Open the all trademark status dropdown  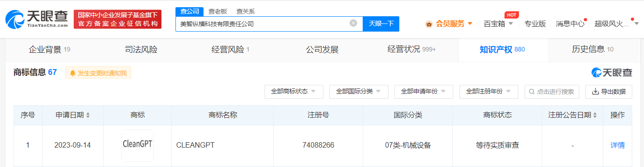click(x=294, y=92)
